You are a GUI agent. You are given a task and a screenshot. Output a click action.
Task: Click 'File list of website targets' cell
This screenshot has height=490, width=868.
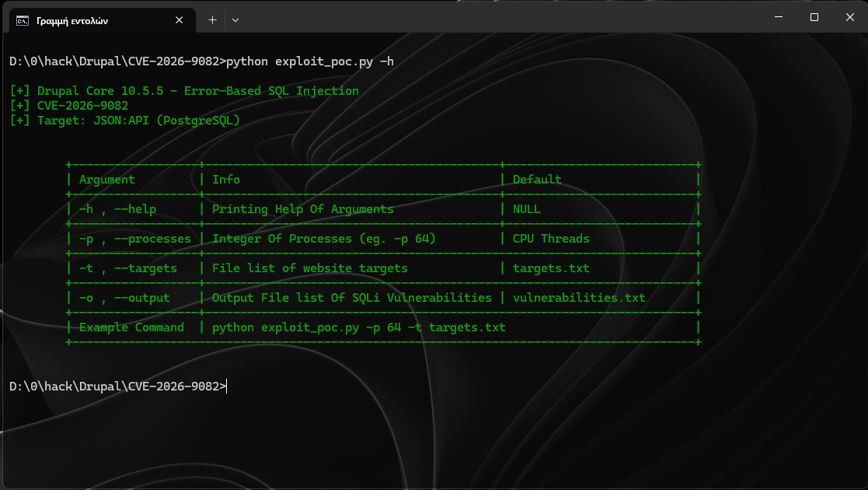click(x=310, y=268)
